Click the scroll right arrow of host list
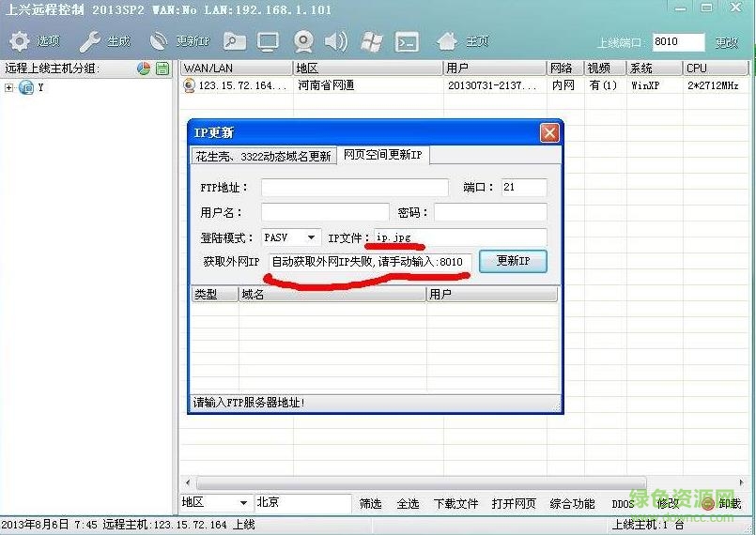 click(741, 482)
